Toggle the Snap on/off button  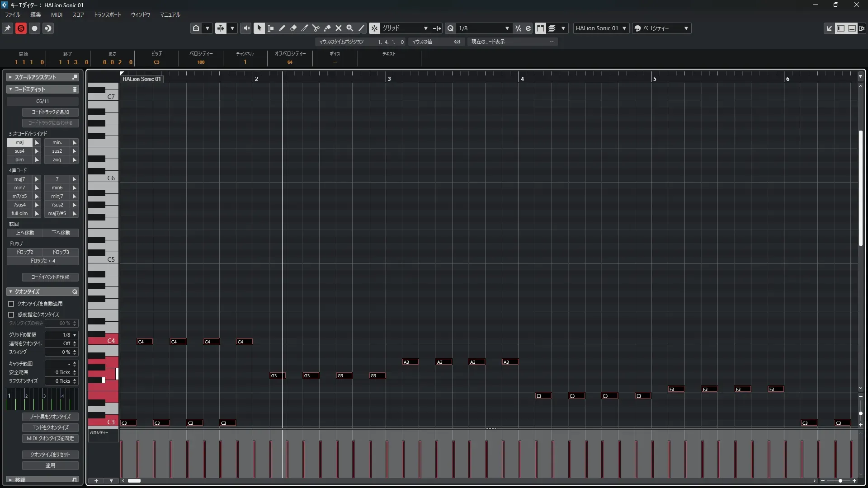click(374, 28)
